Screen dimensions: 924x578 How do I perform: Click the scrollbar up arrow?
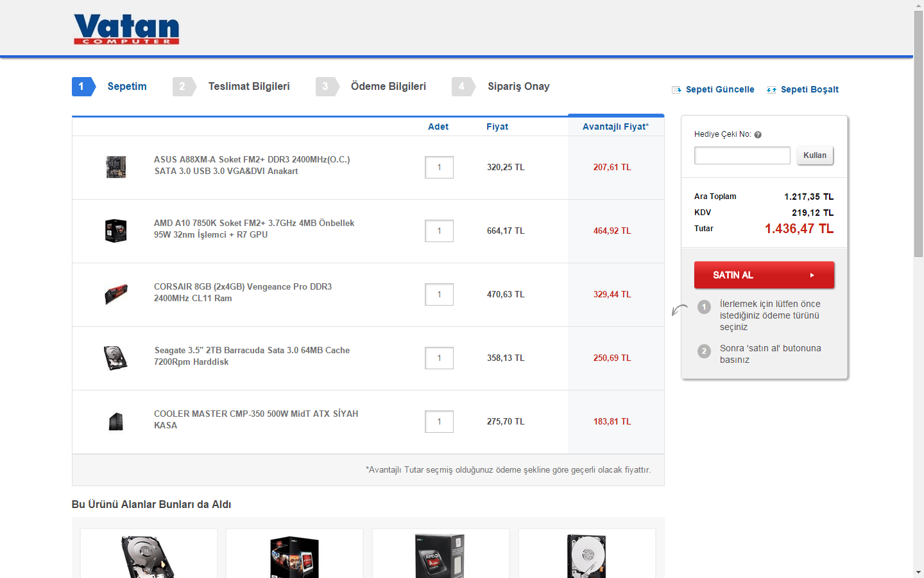click(x=919, y=5)
